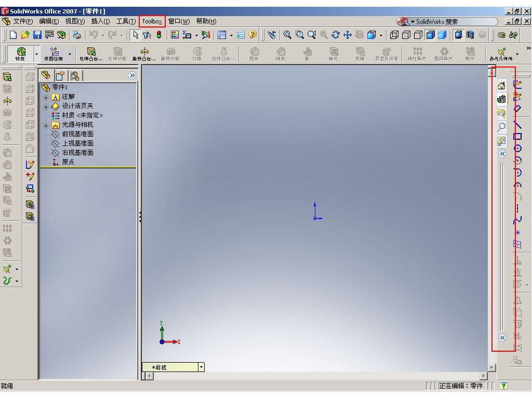The width and height of the screenshot is (532, 399).
Task: Toggle the Section View button
Action: pos(470,35)
